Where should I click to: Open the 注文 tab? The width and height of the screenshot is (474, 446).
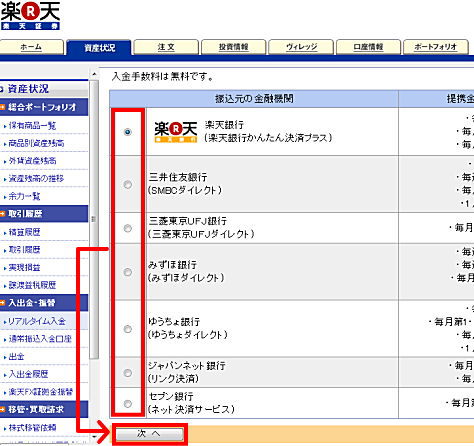click(x=166, y=47)
